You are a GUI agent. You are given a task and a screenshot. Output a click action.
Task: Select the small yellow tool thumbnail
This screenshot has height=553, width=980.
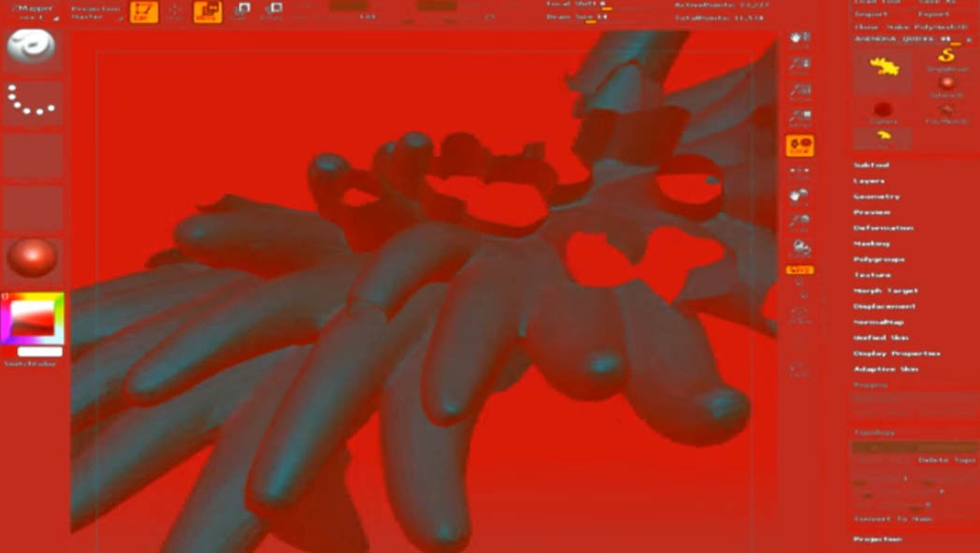coord(883,138)
